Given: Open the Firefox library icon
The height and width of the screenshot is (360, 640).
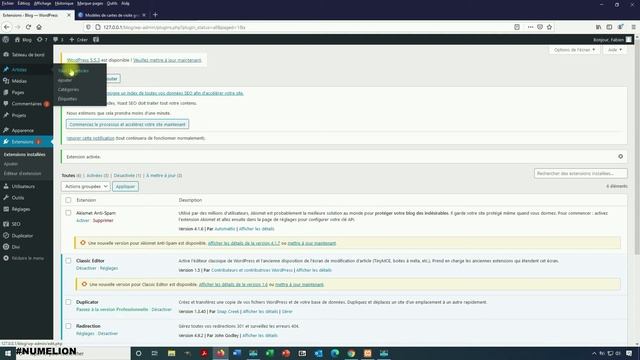Looking at the screenshot, I should [x=598, y=27].
